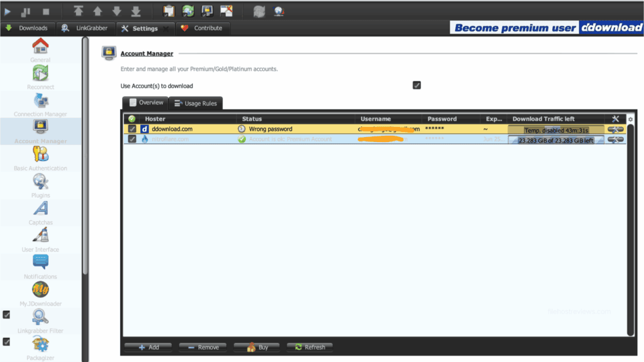
Task: Move selection up with the arrow icon
Action: click(x=97, y=11)
